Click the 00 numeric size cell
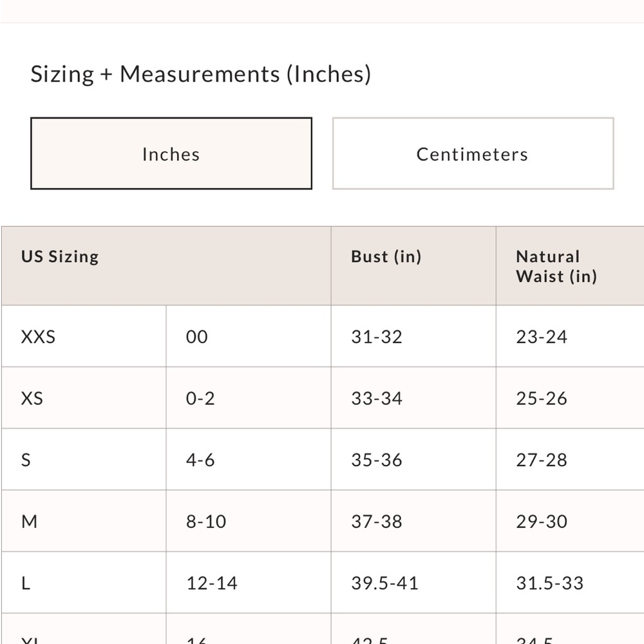Image resolution: width=644 pixels, height=644 pixels. pyautogui.click(x=249, y=336)
